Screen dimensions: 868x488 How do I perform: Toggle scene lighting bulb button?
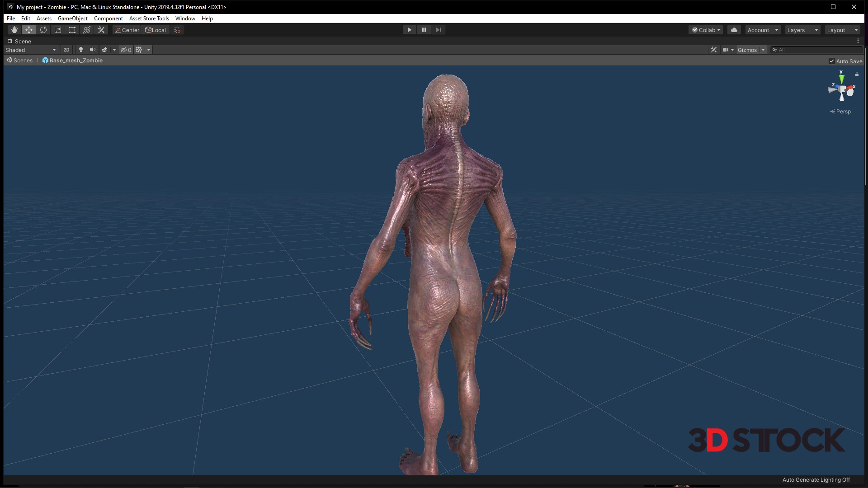(81, 50)
